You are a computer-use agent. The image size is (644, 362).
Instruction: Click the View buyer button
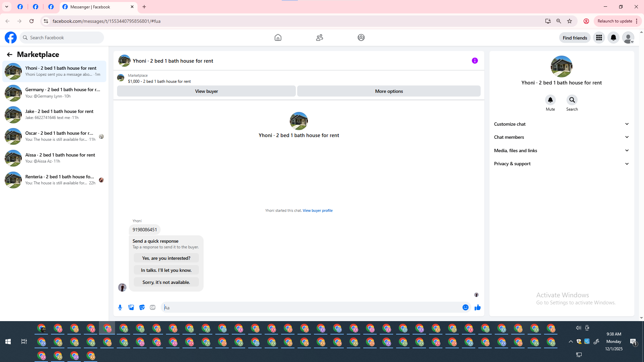206,91
